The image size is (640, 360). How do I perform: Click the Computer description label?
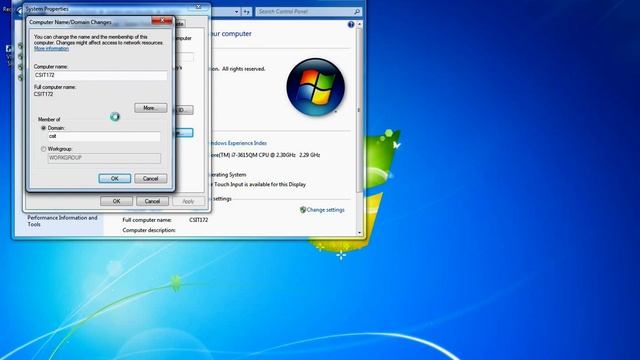coord(149,230)
